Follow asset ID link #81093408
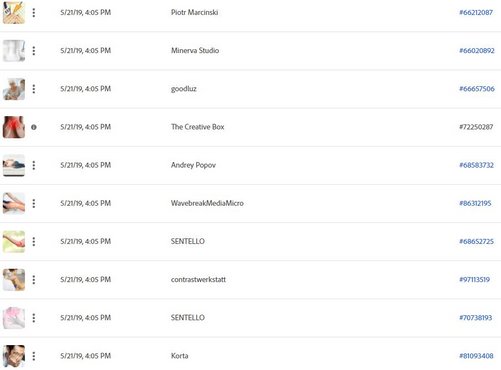 click(x=476, y=356)
